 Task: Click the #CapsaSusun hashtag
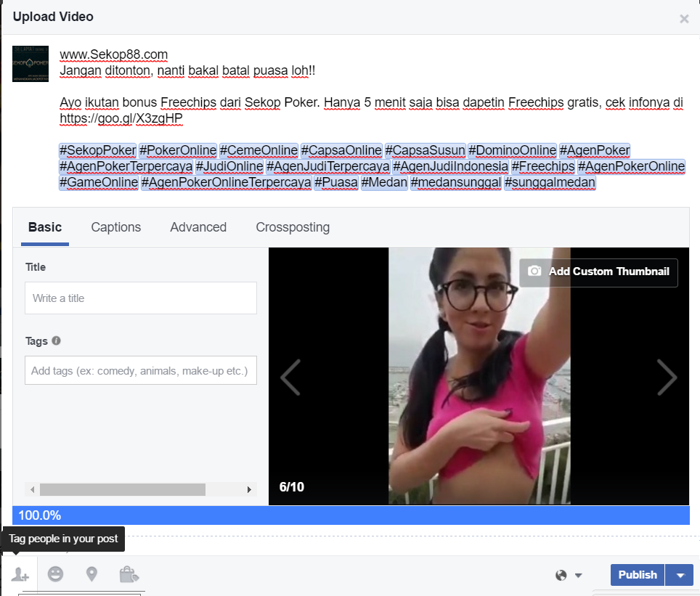coord(425,150)
